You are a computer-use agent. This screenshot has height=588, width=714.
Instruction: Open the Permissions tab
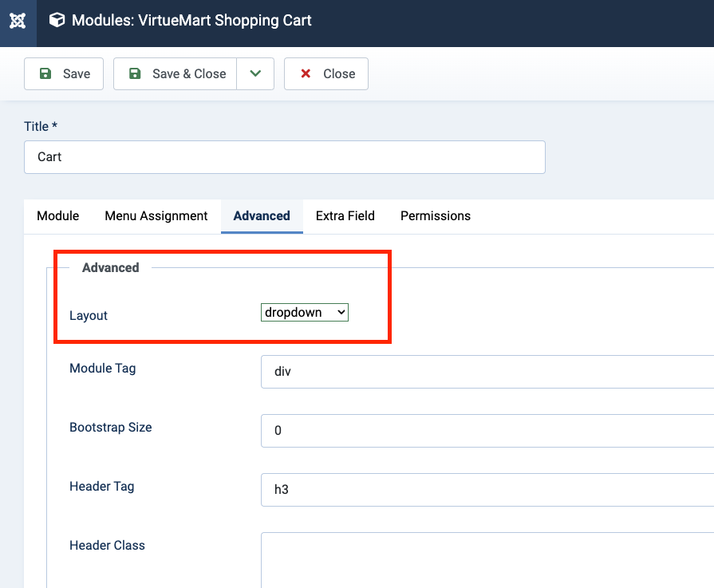click(x=436, y=215)
